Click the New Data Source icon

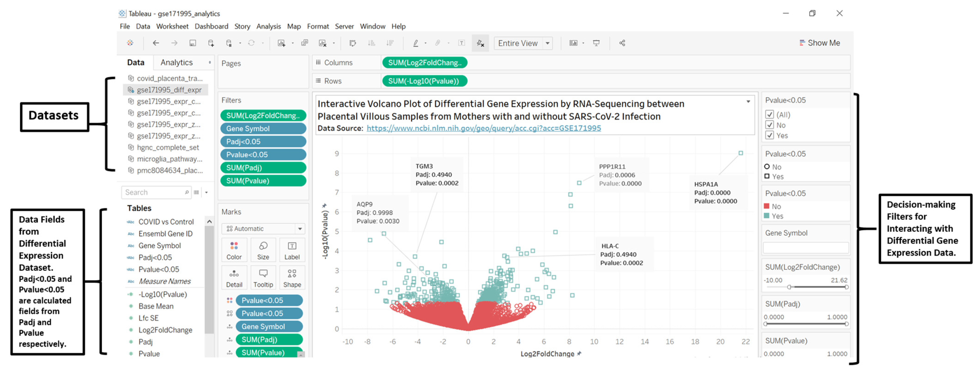tap(211, 43)
